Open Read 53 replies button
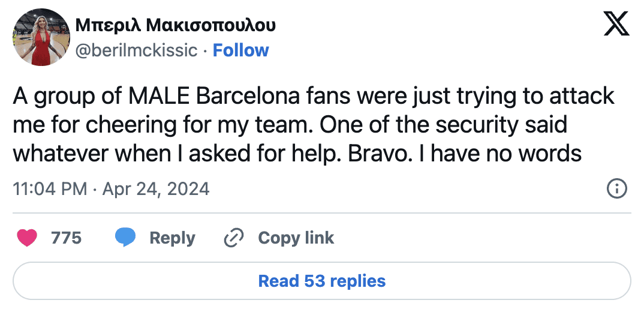 (322, 281)
